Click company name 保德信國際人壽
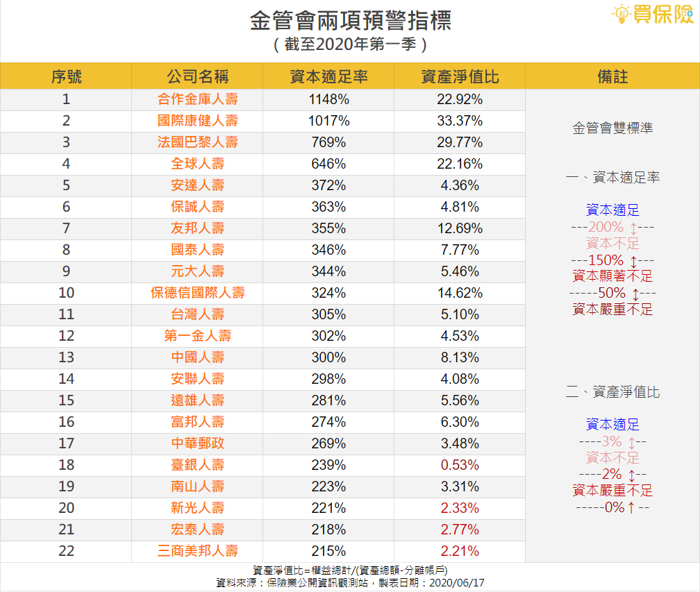The height and width of the screenshot is (592, 700). [x=197, y=293]
